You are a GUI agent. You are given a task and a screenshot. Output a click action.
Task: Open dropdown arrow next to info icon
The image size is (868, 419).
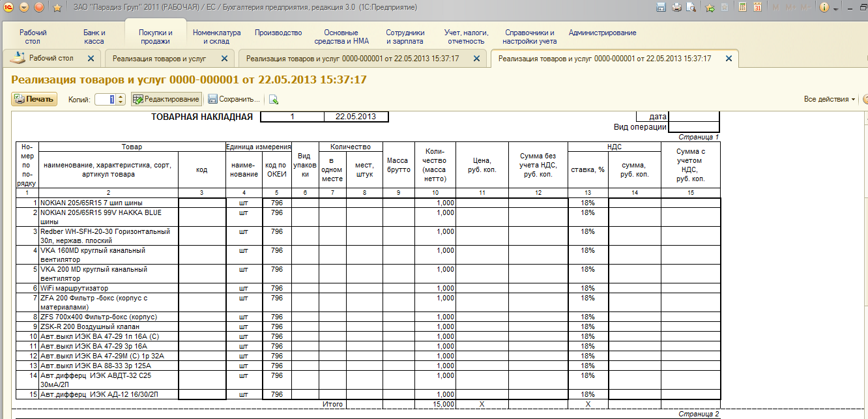click(x=835, y=8)
